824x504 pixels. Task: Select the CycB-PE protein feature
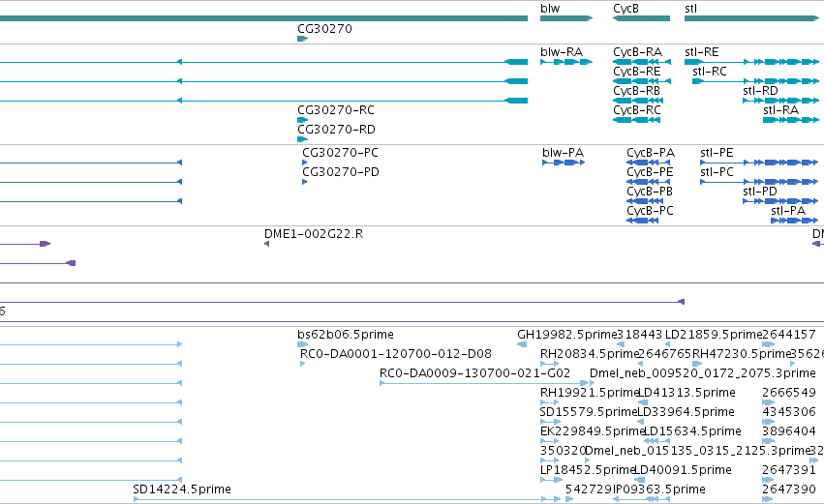coord(649,182)
